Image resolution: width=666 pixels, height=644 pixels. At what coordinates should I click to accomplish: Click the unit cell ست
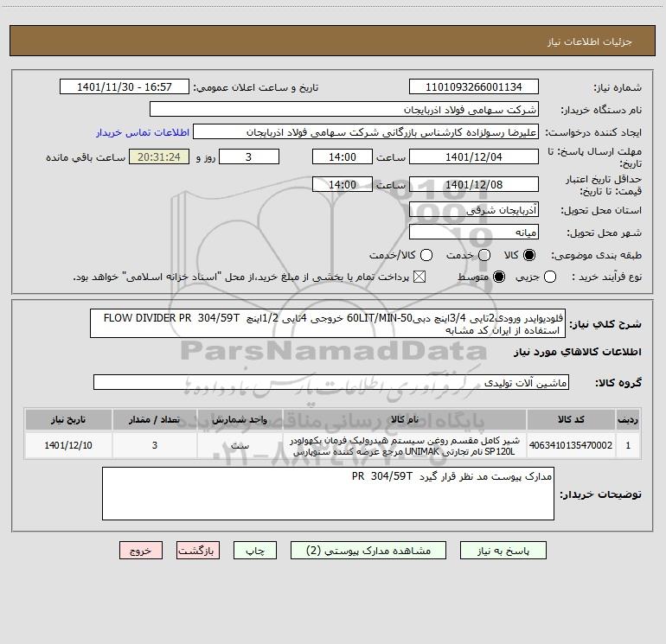[x=240, y=445]
